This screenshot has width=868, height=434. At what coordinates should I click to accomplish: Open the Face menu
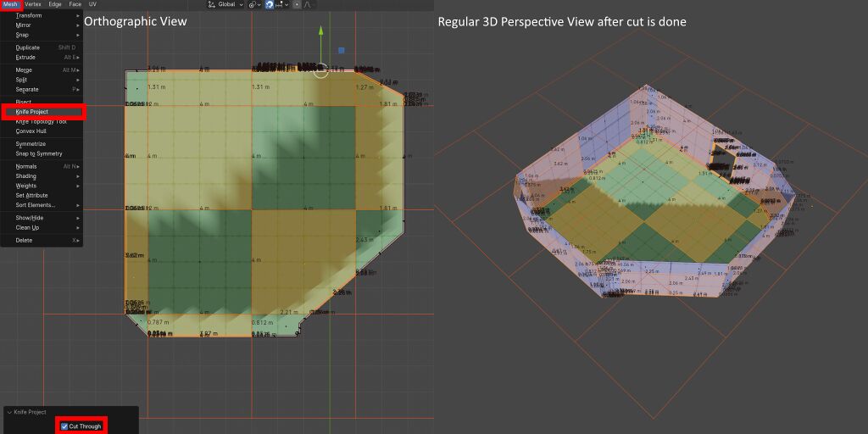[x=75, y=4]
